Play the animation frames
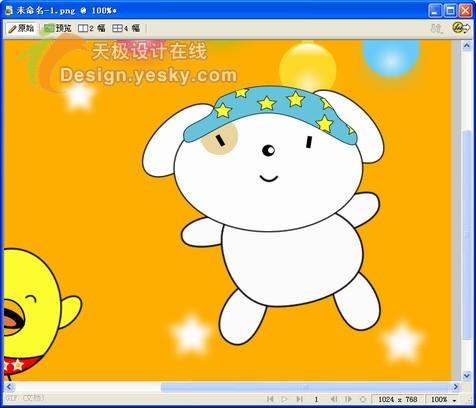 point(284,399)
